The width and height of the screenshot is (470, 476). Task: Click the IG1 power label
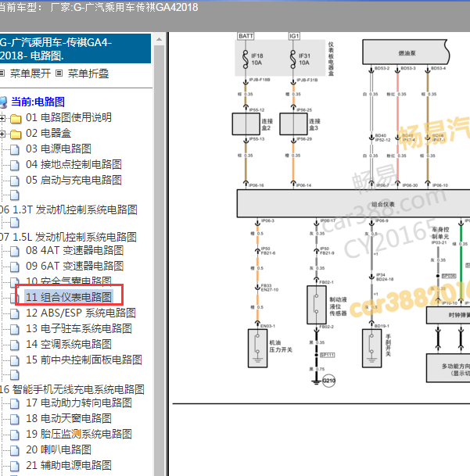click(x=294, y=36)
